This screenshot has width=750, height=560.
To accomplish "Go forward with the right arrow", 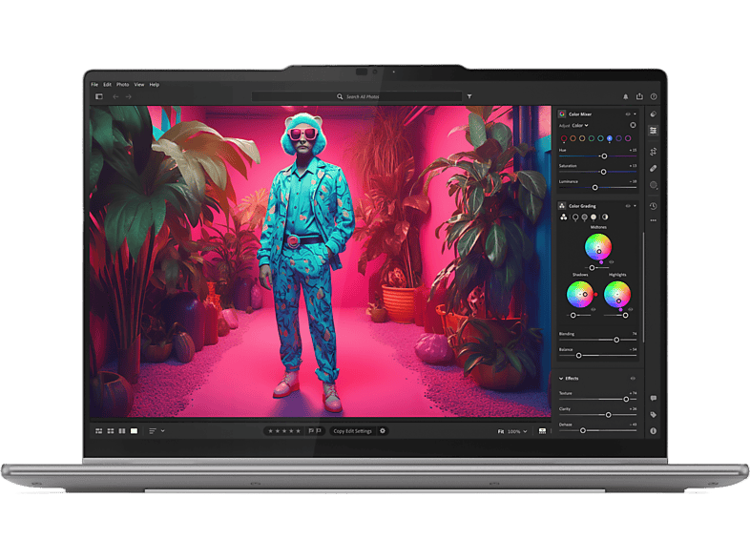I will pos(128,96).
